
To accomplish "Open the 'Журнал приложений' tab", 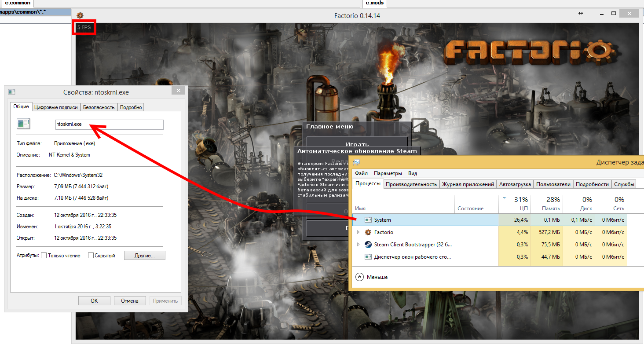I will [x=468, y=184].
